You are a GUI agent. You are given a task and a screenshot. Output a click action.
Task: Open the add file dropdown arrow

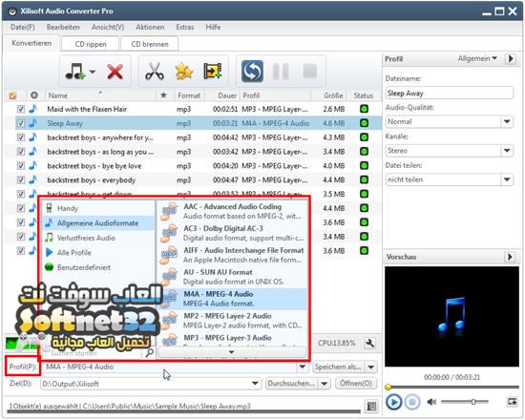(x=93, y=72)
